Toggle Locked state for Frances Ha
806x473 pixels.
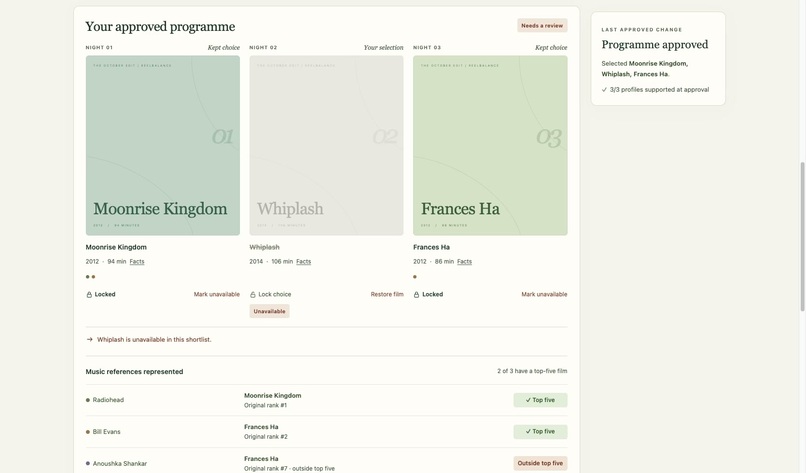click(x=429, y=295)
